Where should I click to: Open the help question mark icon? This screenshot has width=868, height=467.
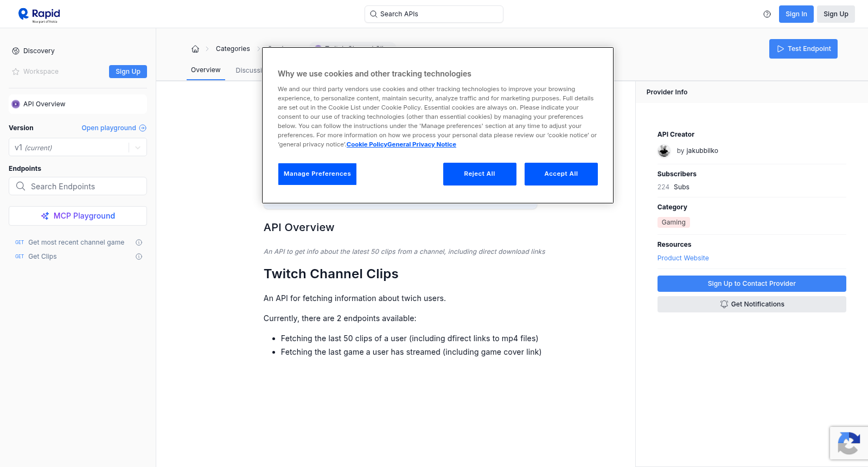point(767,14)
